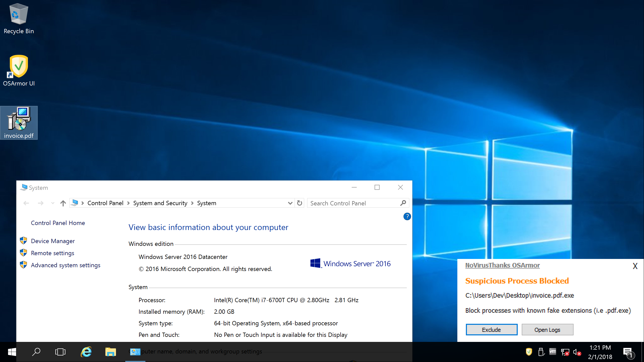Open the network status tray icon
This screenshot has height=362, width=644.
[565, 352]
